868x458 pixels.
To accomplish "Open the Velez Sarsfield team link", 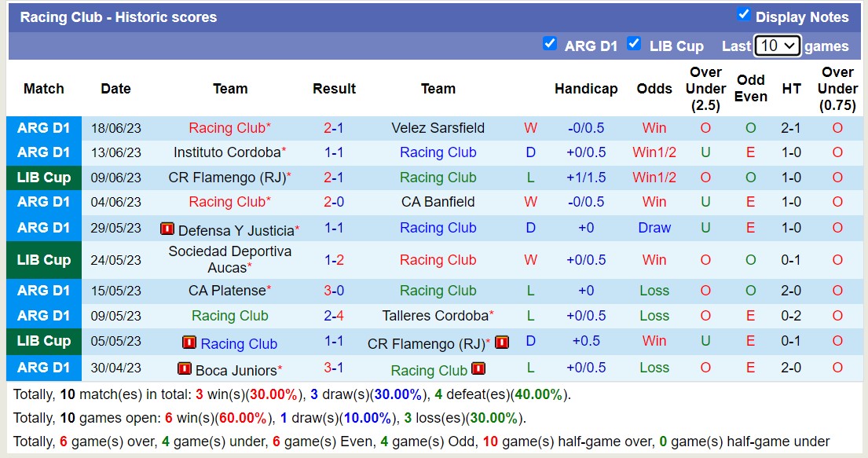I will coord(438,128).
